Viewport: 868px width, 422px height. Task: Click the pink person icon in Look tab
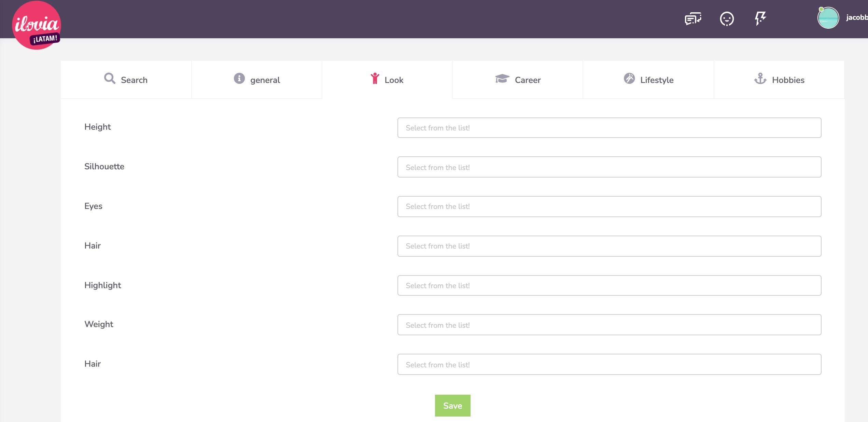coord(375,79)
